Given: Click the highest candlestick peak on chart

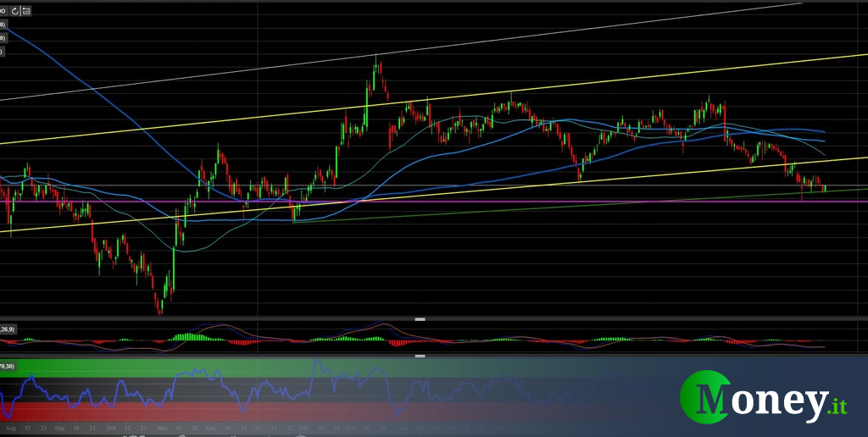Looking at the screenshot, I should [x=376, y=59].
